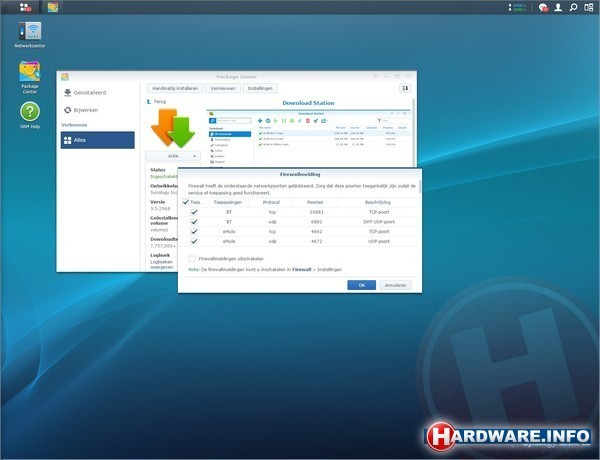This screenshot has height=460, width=600.
Task: Click Beschrijving column header
Action: click(x=378, y=202)
